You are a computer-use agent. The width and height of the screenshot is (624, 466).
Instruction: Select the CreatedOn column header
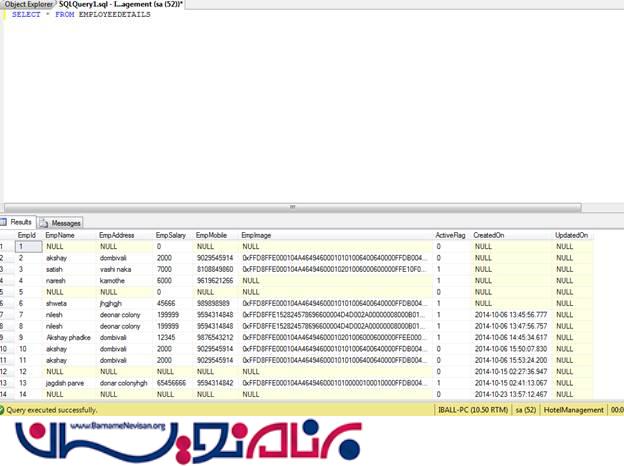pyautogui.click(x=489, y=235)
